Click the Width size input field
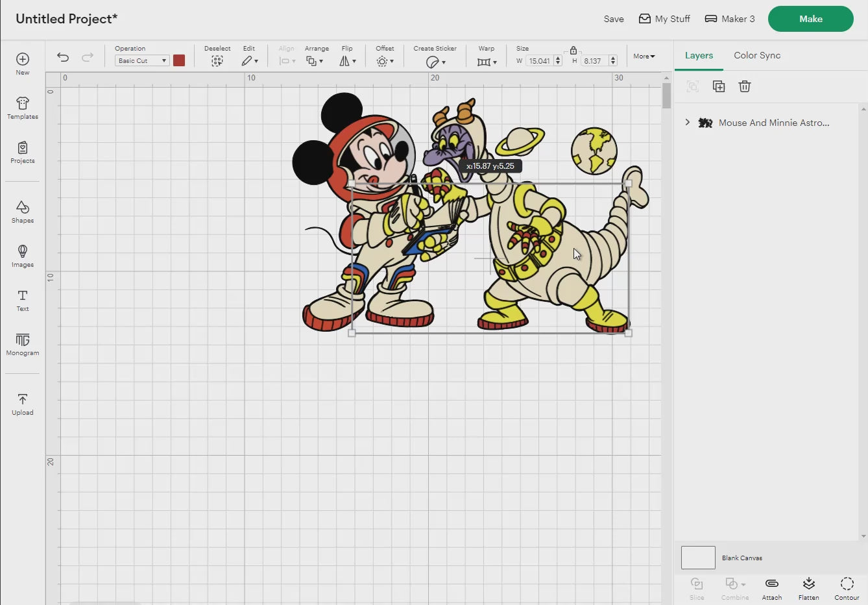The height and width of the screenshot is (605, 868). click(539, 61)
